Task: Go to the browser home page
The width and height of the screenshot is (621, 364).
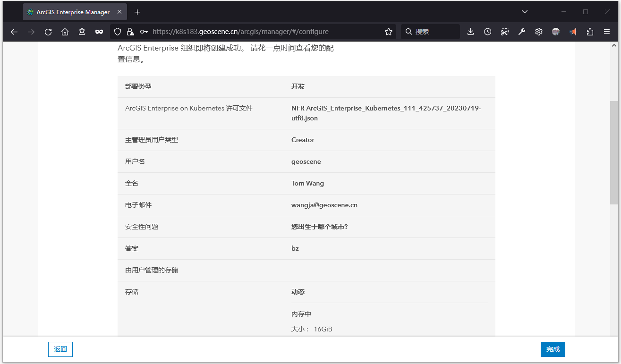Action: pyautogui.click(x=65, y=32)
